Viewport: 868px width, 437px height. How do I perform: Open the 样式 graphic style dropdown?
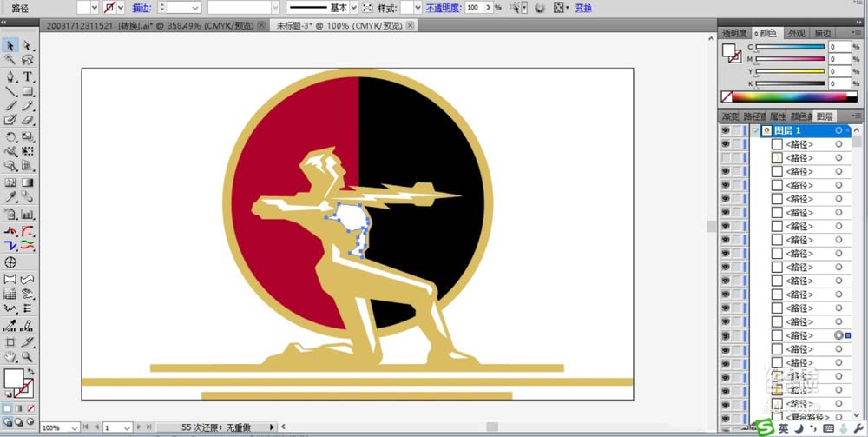pyautogui.click(x=418, y=8)
